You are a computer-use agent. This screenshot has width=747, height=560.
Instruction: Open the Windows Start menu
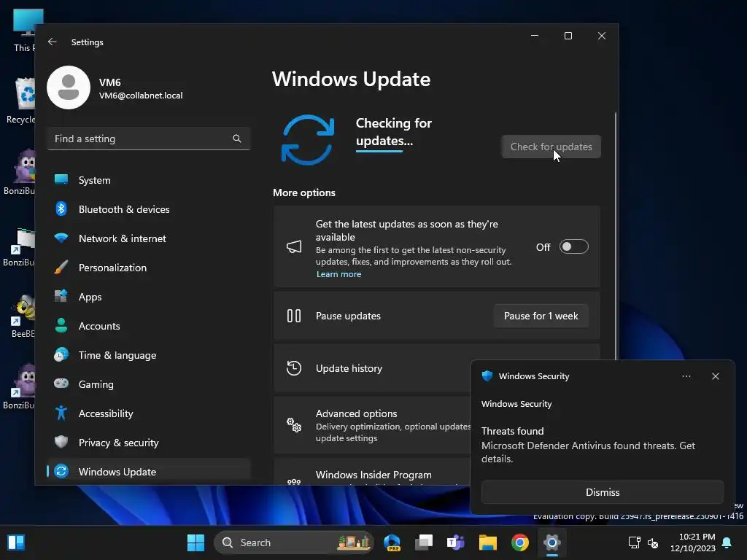click(196, 542)
